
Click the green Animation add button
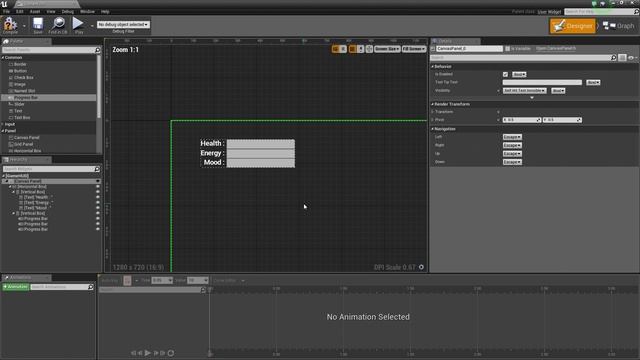(16, 287)
